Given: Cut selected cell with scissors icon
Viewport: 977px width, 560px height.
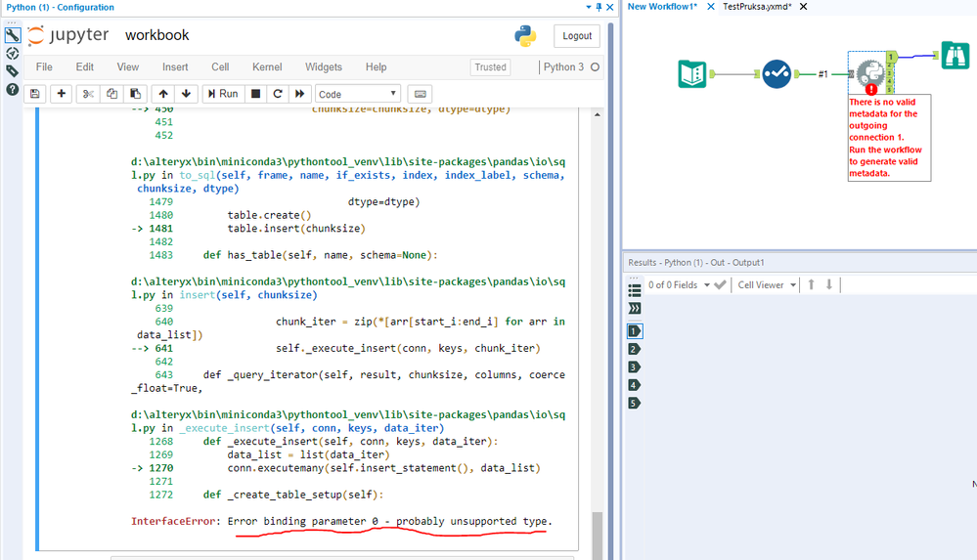Looking at the screenshot, I should point(87,94).
